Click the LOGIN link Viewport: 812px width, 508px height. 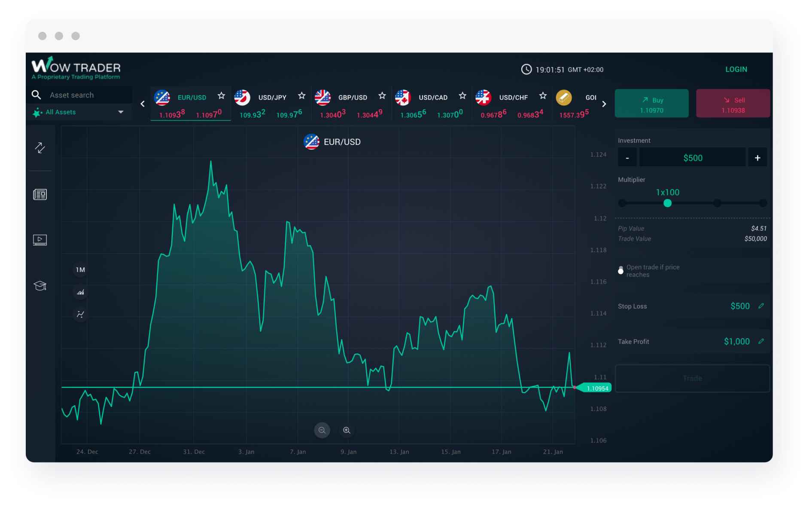pyautogui.click(x=736, y=69)
